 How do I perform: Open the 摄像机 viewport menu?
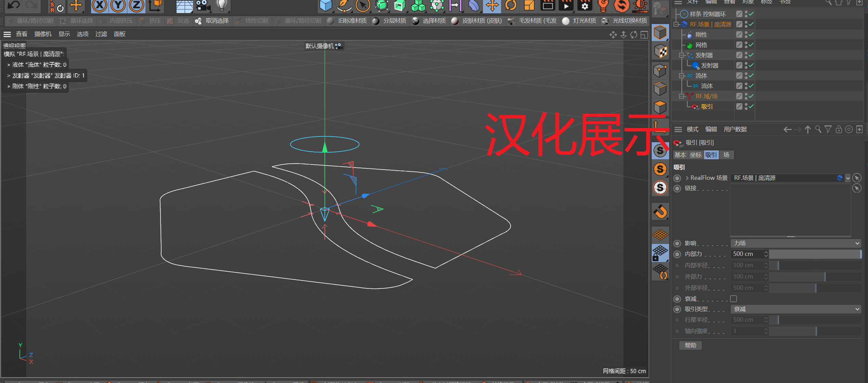43,34
